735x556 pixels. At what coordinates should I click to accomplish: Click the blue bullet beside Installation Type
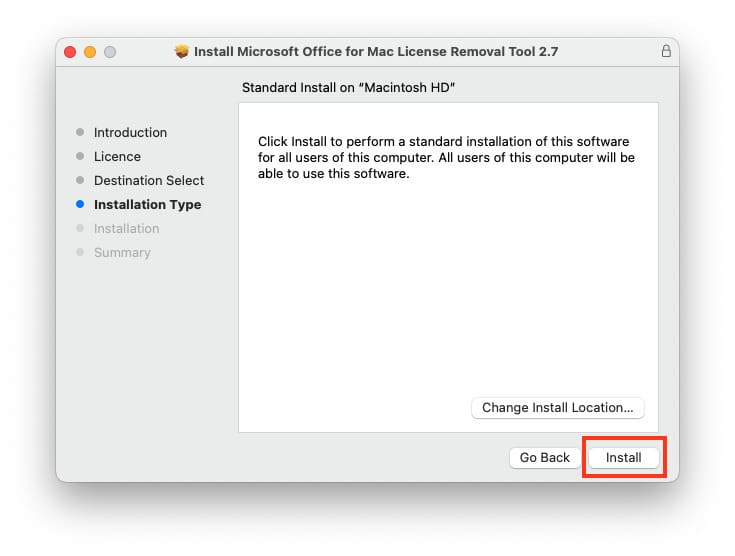coord(80,205)
